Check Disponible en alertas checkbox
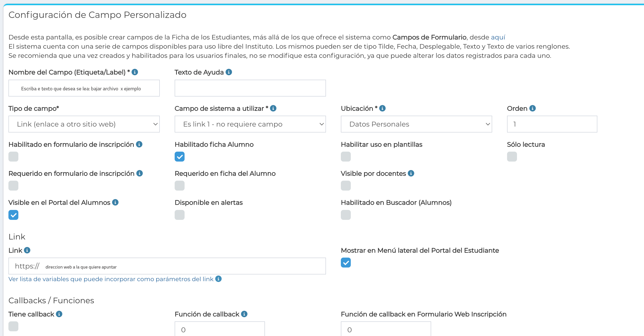The image size is (644, 336). 180,215
